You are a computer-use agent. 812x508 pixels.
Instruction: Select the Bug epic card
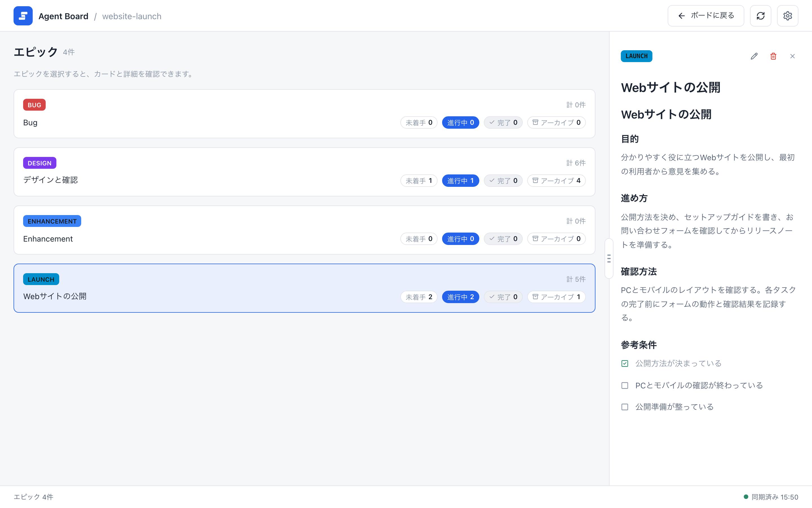304,113
